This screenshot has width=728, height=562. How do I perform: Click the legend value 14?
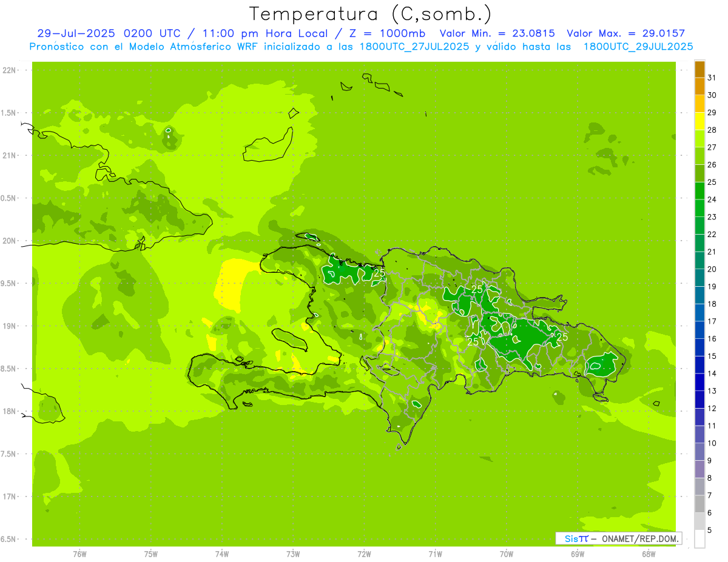(712, 373)
